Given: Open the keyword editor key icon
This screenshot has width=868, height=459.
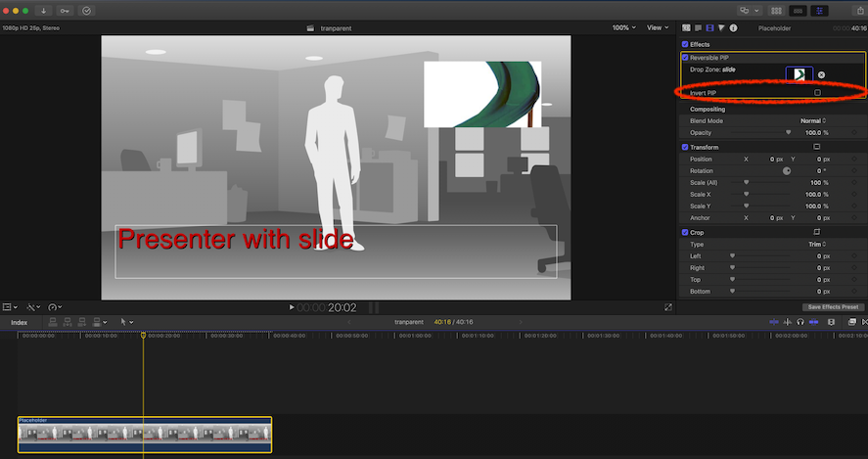Looking at the screenshot, I should click(x=65, y=11).
